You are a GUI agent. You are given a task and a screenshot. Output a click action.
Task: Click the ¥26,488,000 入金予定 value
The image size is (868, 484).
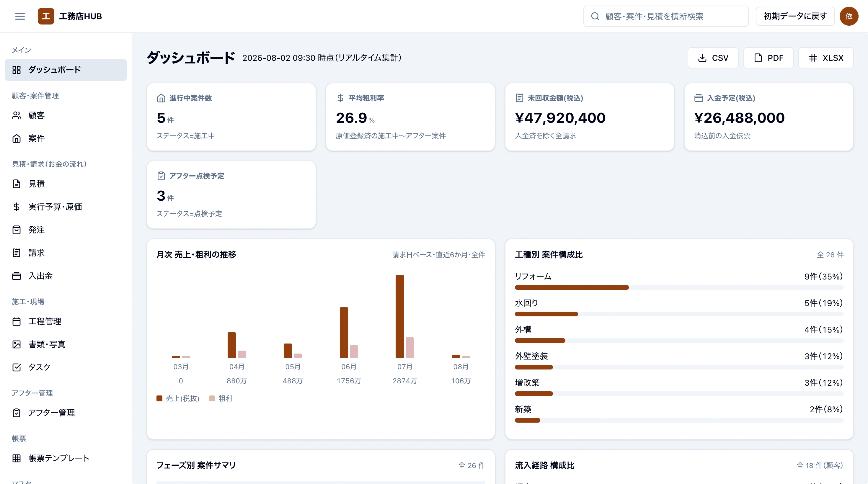(x=740, y=118)
